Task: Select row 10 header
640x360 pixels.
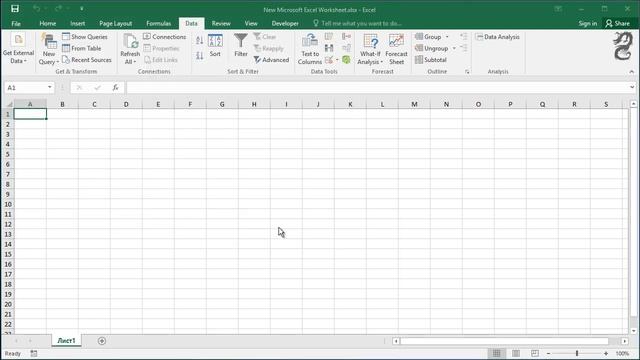Action: tap(8, 204)
